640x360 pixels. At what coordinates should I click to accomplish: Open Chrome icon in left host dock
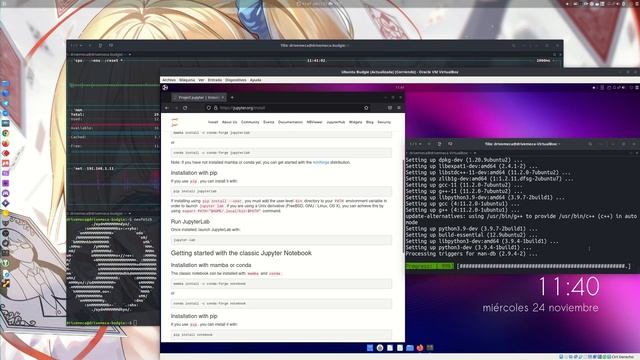pos(5,133)
